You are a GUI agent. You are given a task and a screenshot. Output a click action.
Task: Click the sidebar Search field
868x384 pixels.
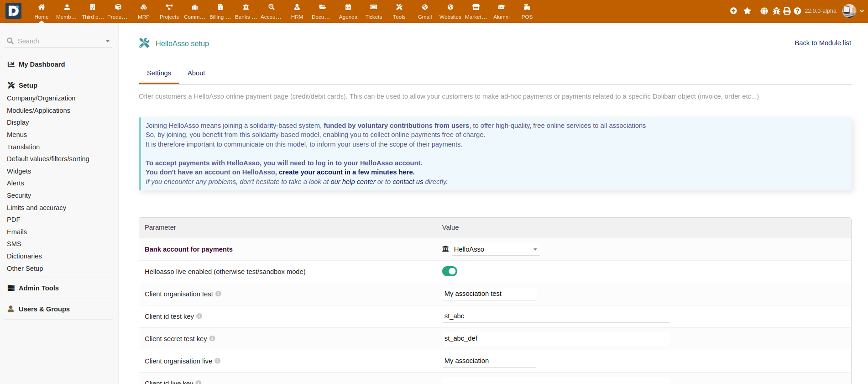click(58, 41)
